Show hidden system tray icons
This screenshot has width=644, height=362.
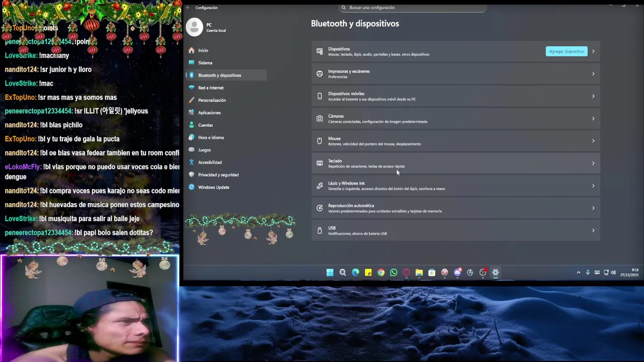579,273
